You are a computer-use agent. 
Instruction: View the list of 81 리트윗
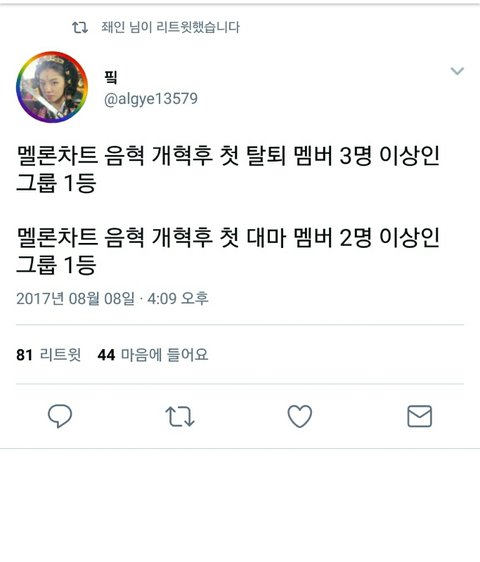tap(48, 355)
